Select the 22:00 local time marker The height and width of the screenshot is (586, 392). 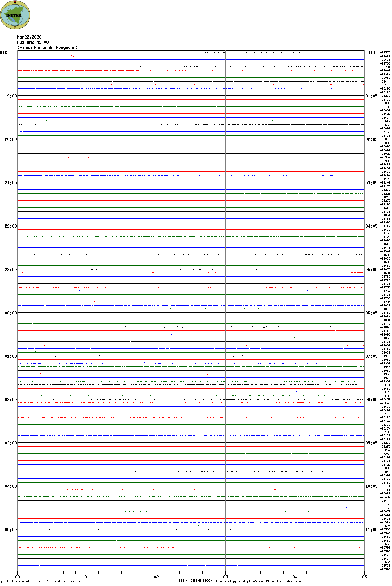point(10,226)
